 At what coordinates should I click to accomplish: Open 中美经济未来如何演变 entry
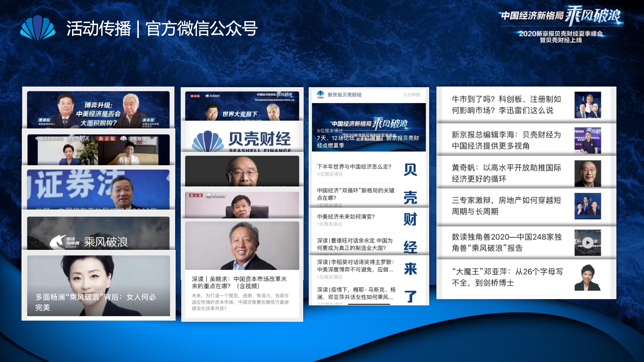[346, 217]
